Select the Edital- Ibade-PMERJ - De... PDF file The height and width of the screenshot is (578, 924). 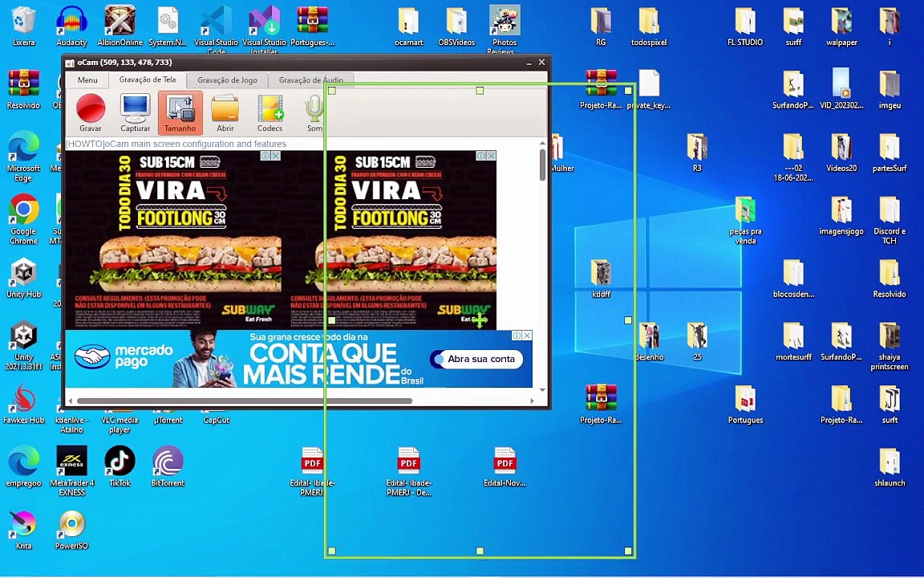408,470
